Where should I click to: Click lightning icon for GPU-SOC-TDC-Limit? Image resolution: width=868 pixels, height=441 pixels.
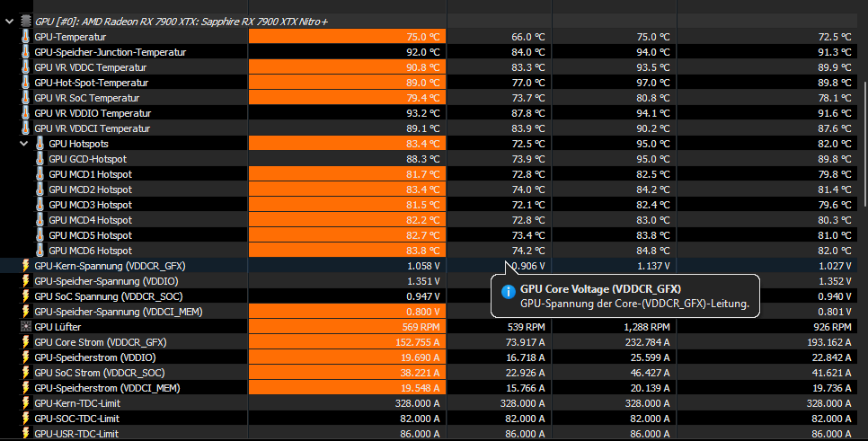[25, 419]
